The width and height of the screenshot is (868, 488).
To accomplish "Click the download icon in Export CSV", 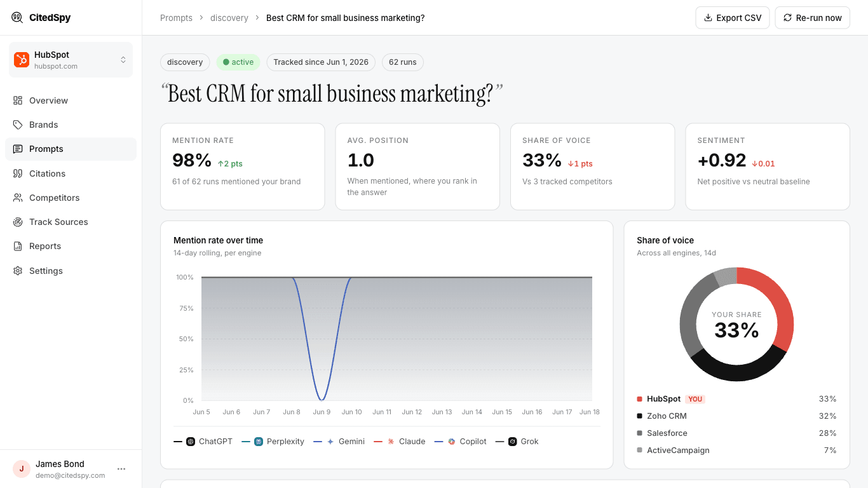I will pyautogui.click(x=708, y=18).
